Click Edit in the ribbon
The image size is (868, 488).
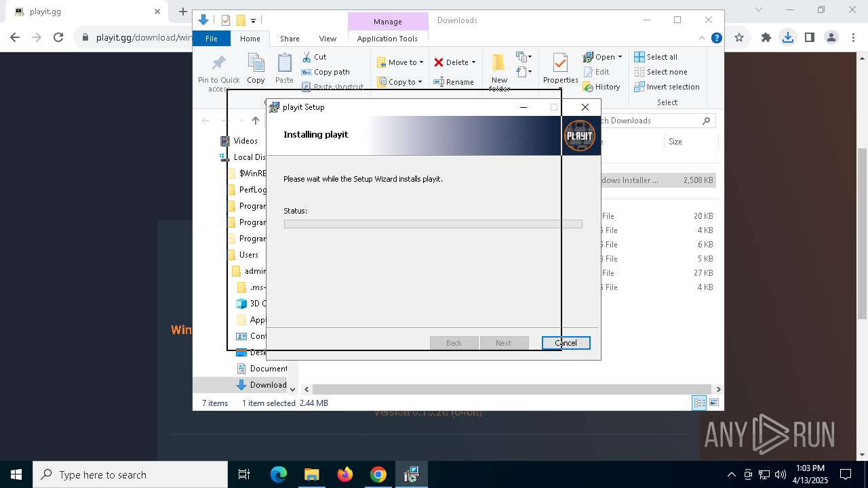click(596, 72)
